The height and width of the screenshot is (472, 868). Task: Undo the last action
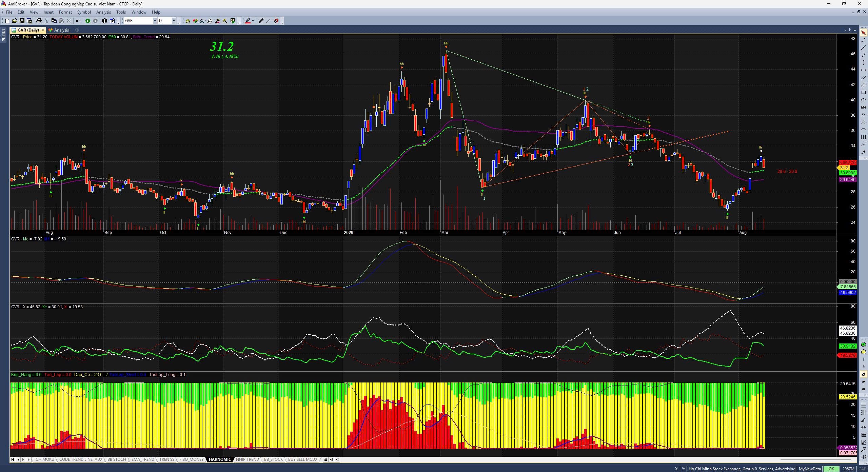click(78, 21)
